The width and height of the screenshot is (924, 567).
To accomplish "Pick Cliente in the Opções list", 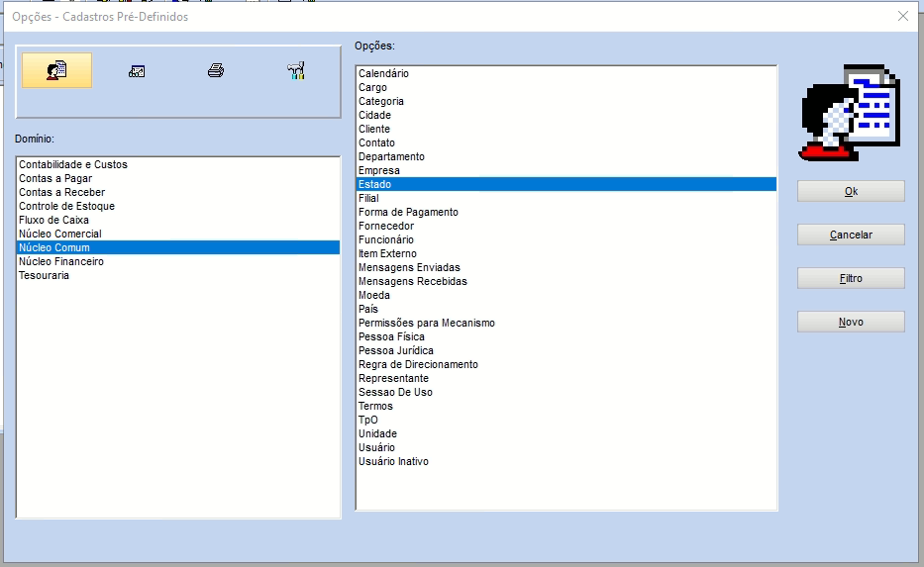I will [566, 129].
